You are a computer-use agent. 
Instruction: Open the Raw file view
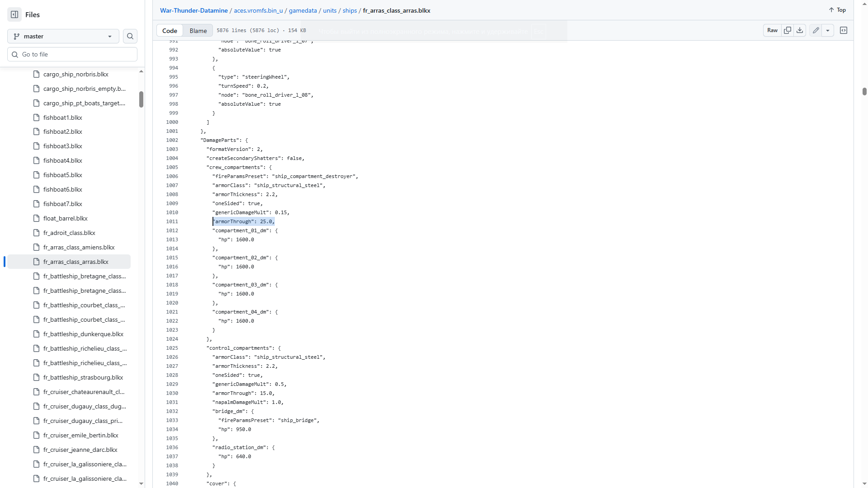pos(772,30)
